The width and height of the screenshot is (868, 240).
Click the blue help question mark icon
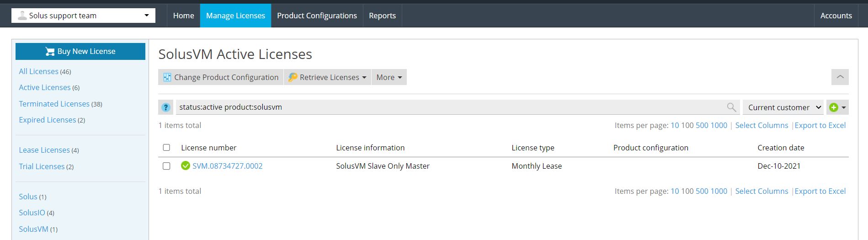(x=165, y=107)
